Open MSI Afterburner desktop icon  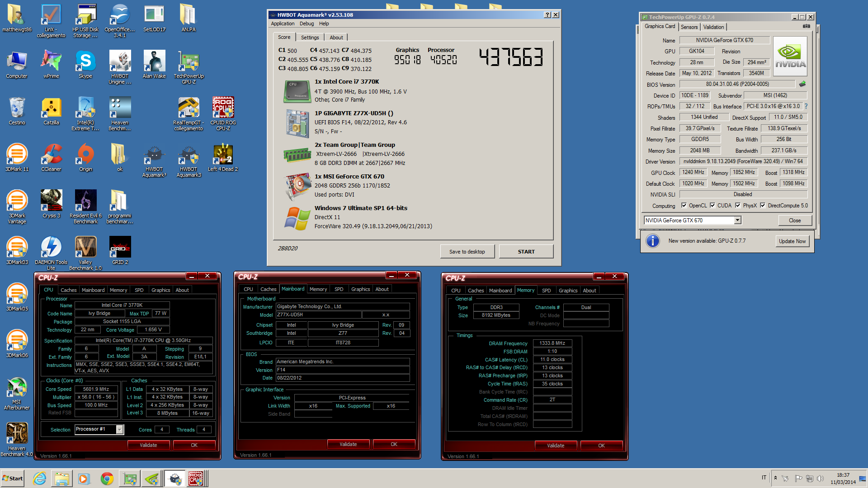(17, 393)
